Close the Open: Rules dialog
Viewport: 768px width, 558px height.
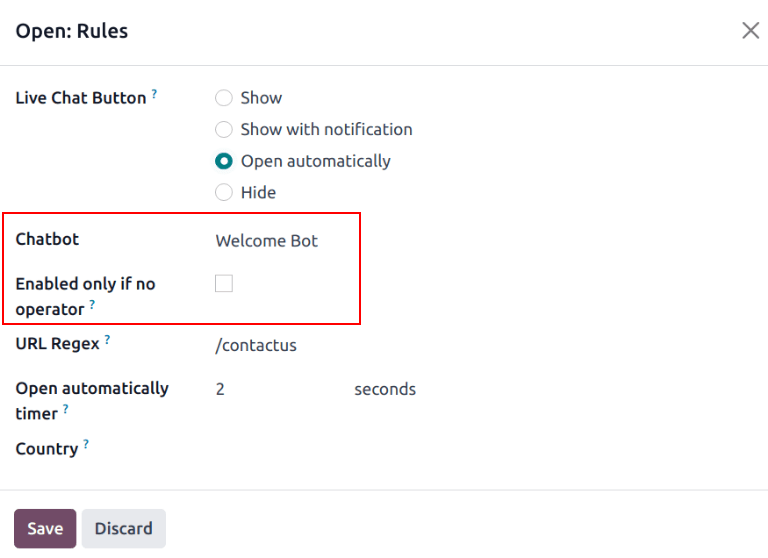pyautogui.click(x=750, y=31)
